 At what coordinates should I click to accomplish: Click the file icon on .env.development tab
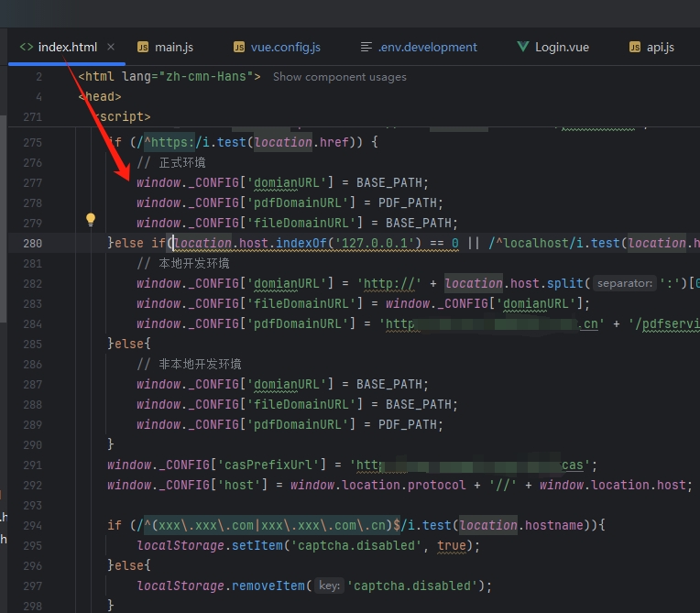pyautogui.click(x=366, y=47)
